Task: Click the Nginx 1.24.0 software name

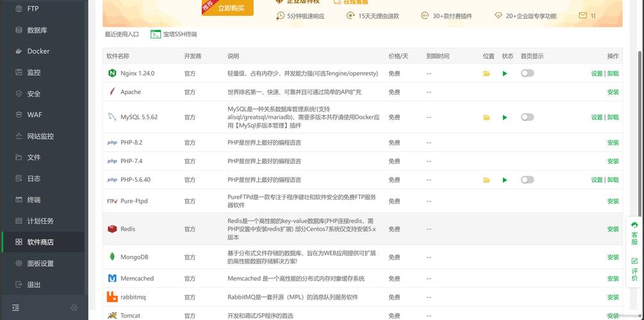Action: (138, 74)
